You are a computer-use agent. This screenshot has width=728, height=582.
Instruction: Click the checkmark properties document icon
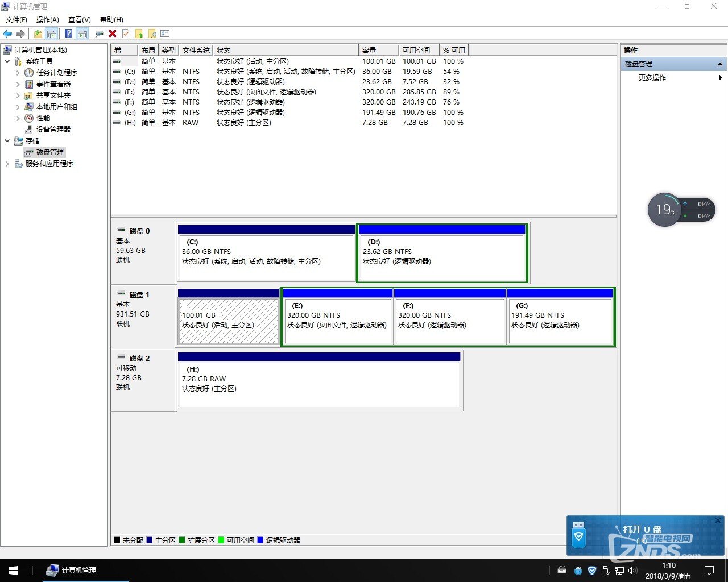point(126,34)
